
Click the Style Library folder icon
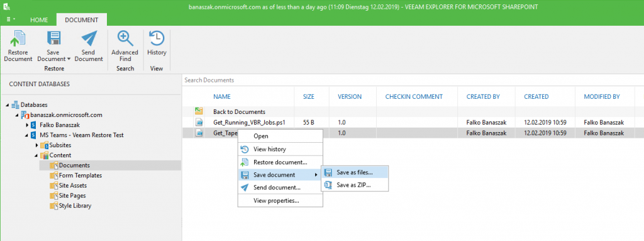tap(54, 206)
